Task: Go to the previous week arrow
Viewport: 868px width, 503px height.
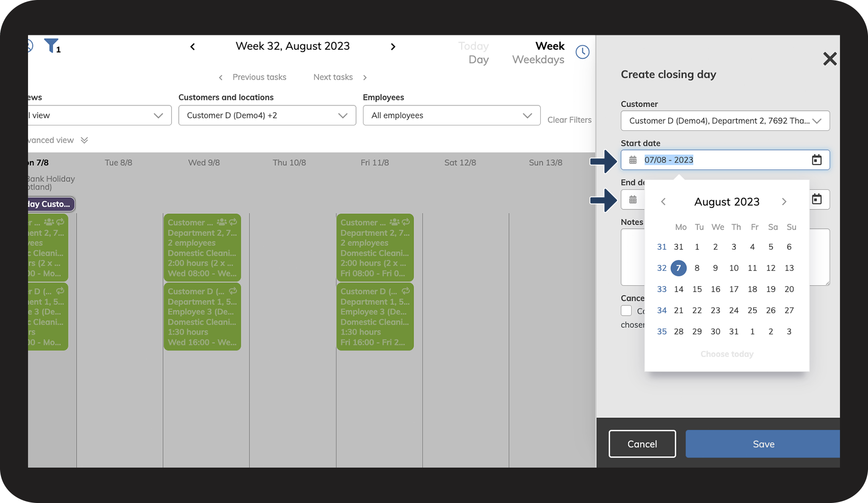Action: (193, 47)
